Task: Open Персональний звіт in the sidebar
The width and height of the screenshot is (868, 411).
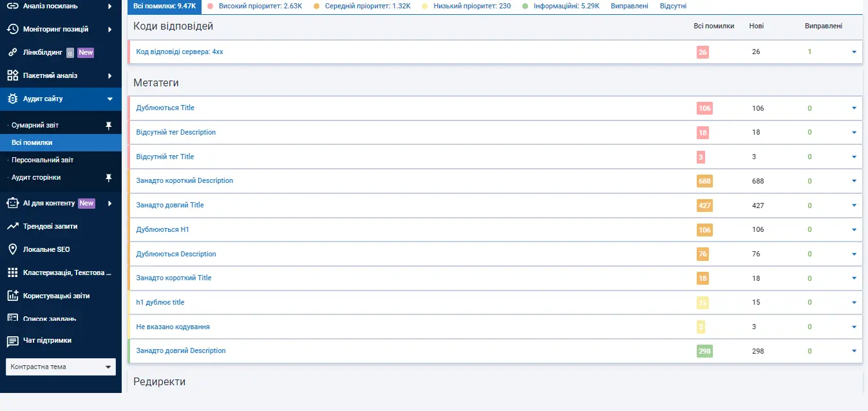Action: tap(42, 160)
